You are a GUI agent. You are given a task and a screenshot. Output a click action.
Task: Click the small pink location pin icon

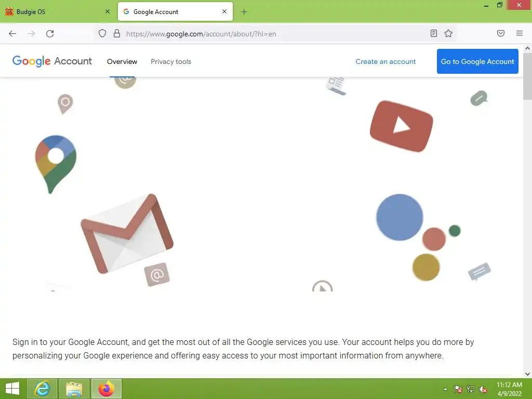(65, 104)
